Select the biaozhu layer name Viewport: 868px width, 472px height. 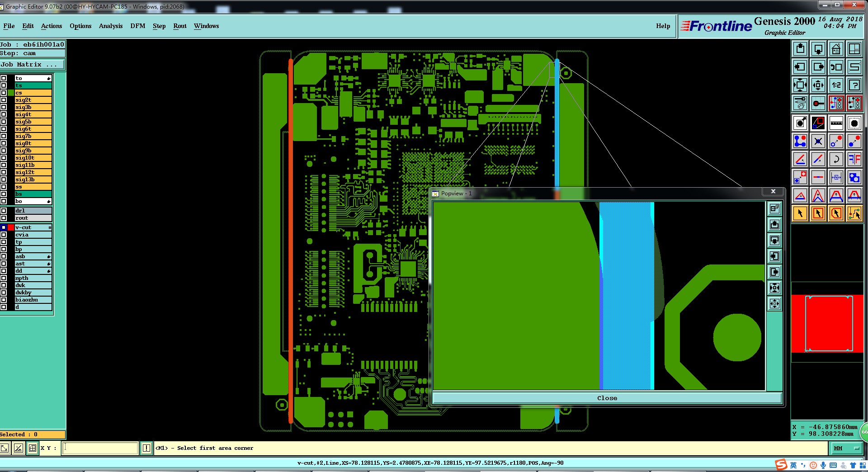[33, 300]
